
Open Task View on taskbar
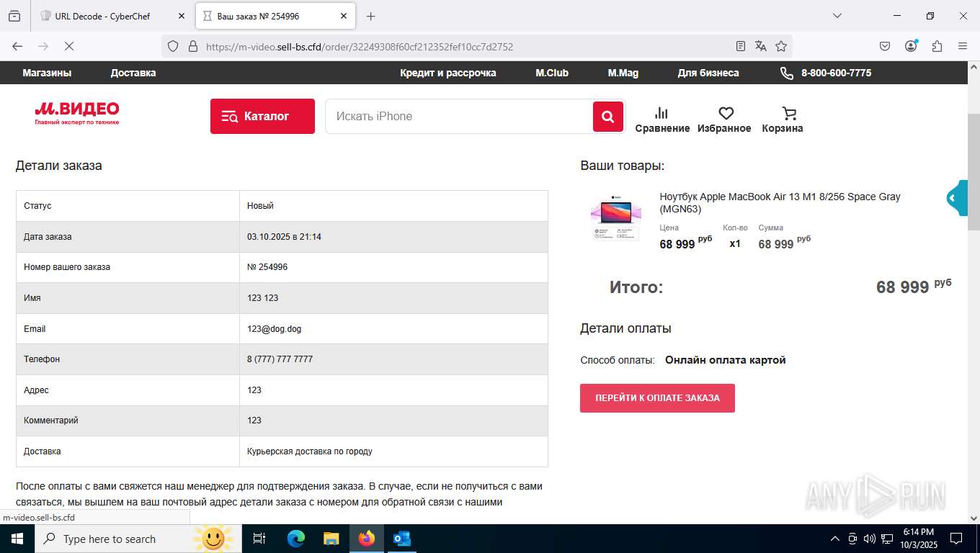tap(259, 539)
